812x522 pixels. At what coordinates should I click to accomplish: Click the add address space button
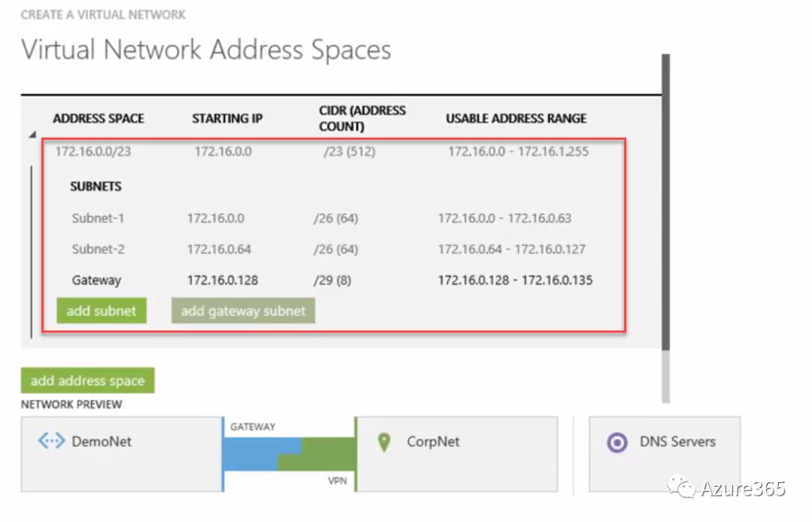point(87,381)
